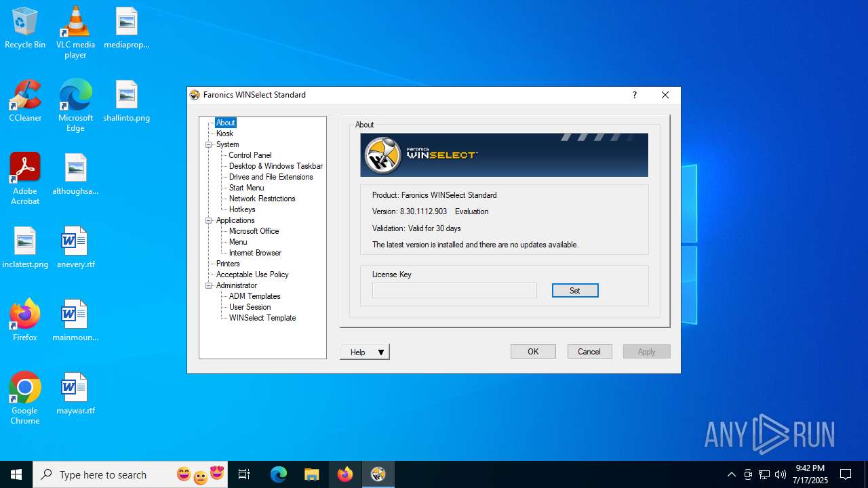Select the System tree item
Screen dimensions: 868x488
tap(227, 144)
